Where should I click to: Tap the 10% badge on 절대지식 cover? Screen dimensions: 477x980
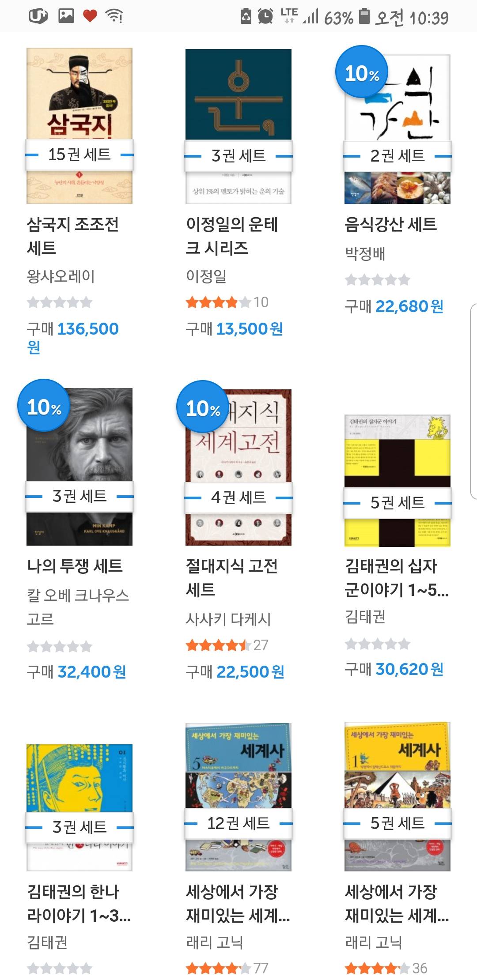coord(203,407)
